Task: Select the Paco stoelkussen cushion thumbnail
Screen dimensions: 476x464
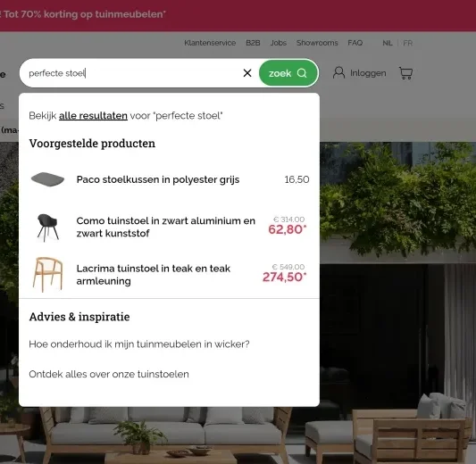Action: pyautogui.click(x=47, y=179)
